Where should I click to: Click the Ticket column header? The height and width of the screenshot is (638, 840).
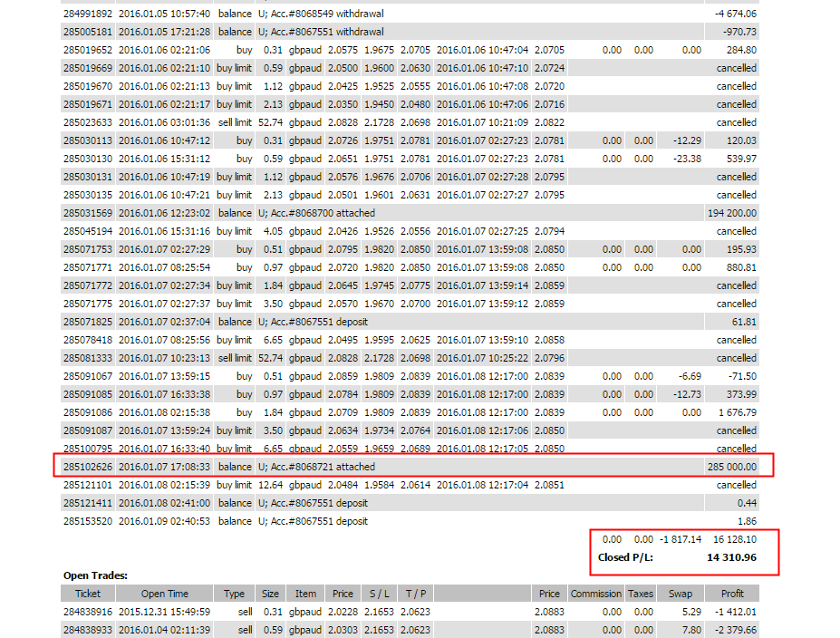(88, 594)
